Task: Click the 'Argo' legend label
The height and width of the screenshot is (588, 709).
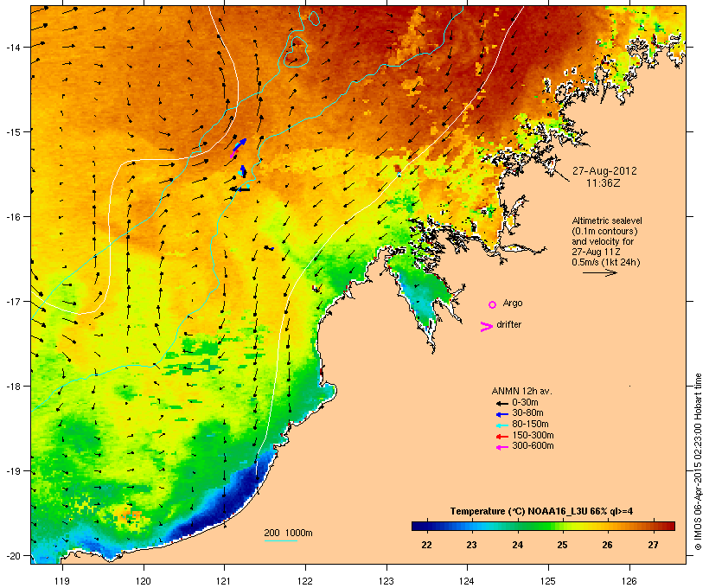Action: (513, 303)
